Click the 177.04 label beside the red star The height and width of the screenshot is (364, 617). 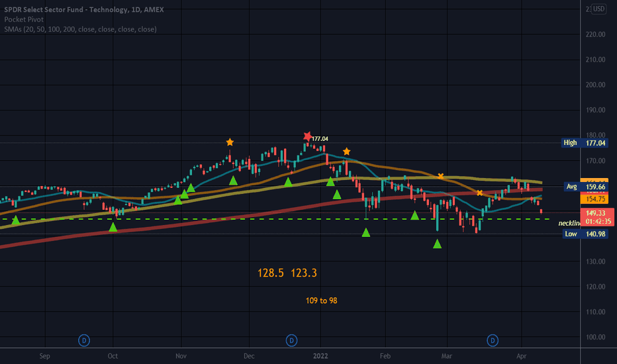(320, 138)
